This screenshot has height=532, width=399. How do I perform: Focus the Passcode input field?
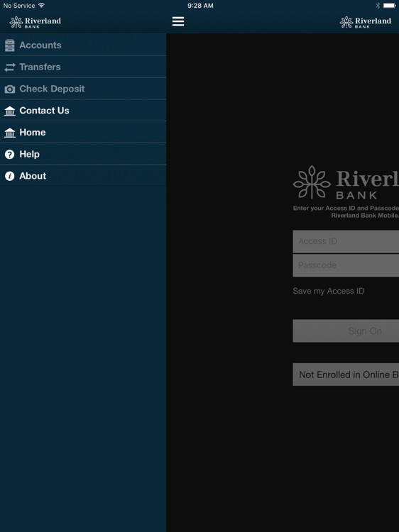346,265
